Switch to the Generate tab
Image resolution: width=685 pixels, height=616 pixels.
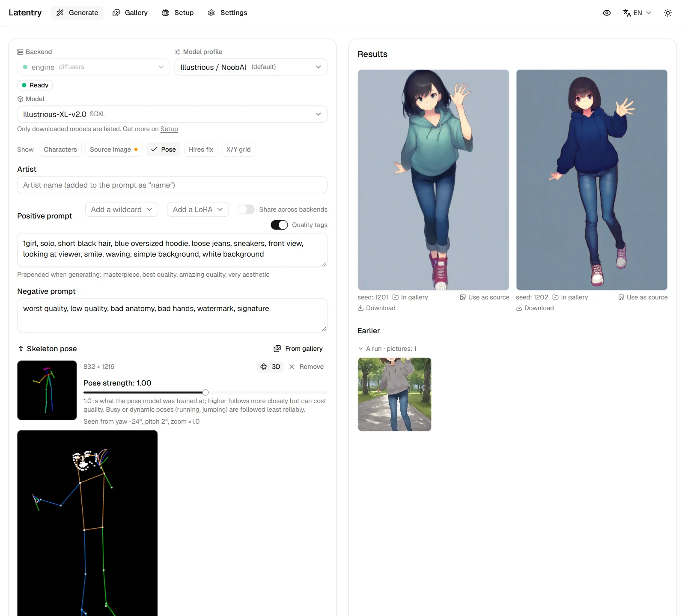pyautogui.click(x=77, y=13)
